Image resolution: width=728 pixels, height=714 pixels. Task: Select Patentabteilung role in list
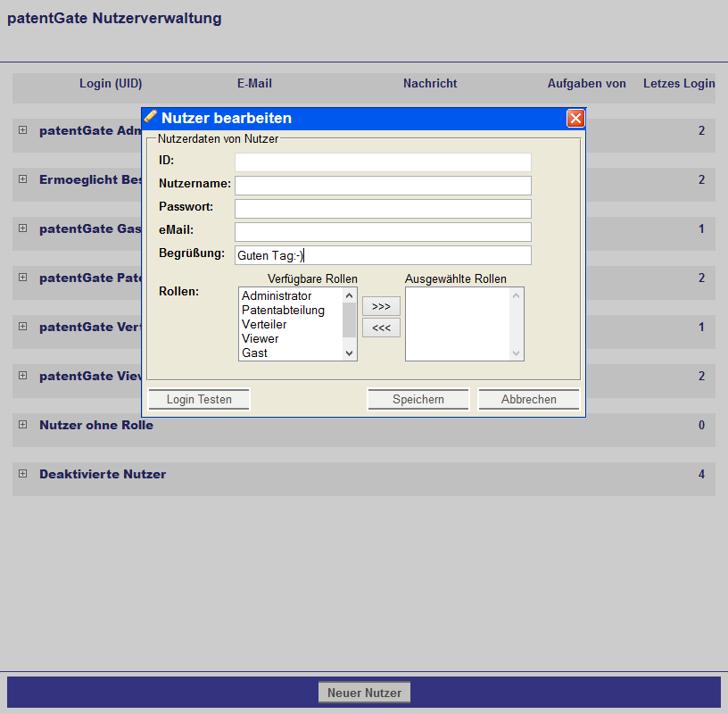283,310
